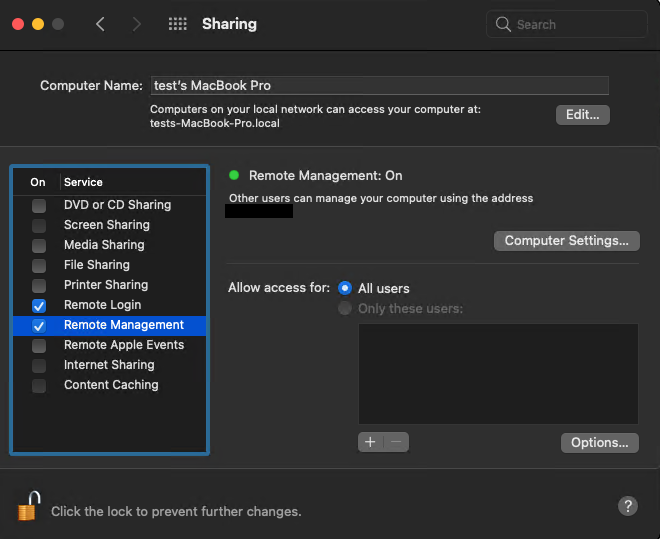The image size is (660, 539).
Task: Select Only these users radio button
Action: pos(345,308)
